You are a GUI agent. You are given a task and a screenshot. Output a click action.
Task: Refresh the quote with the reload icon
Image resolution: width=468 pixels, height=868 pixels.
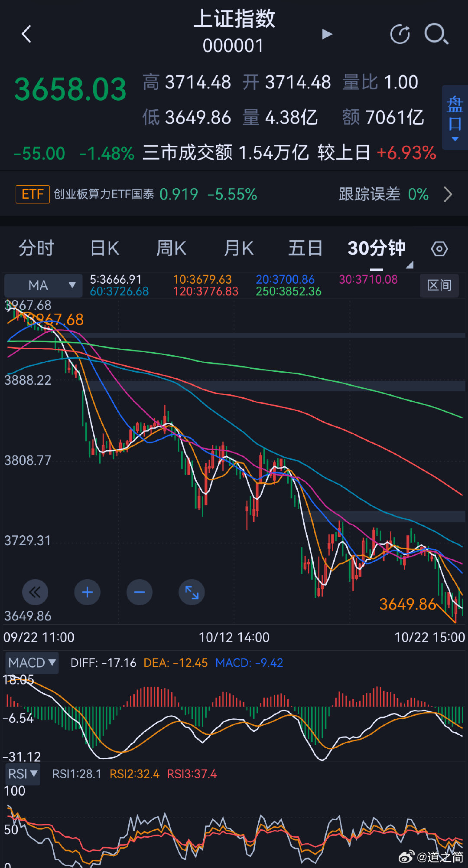[x=400, y=34]
